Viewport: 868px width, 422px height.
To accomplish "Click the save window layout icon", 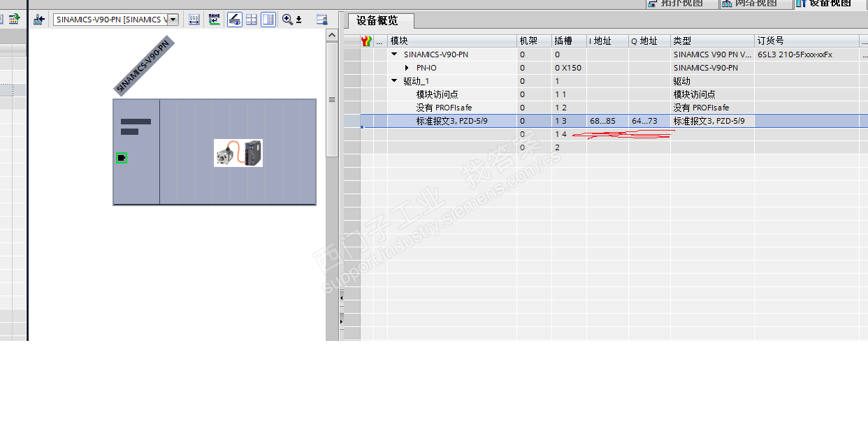I will (322, 20).
